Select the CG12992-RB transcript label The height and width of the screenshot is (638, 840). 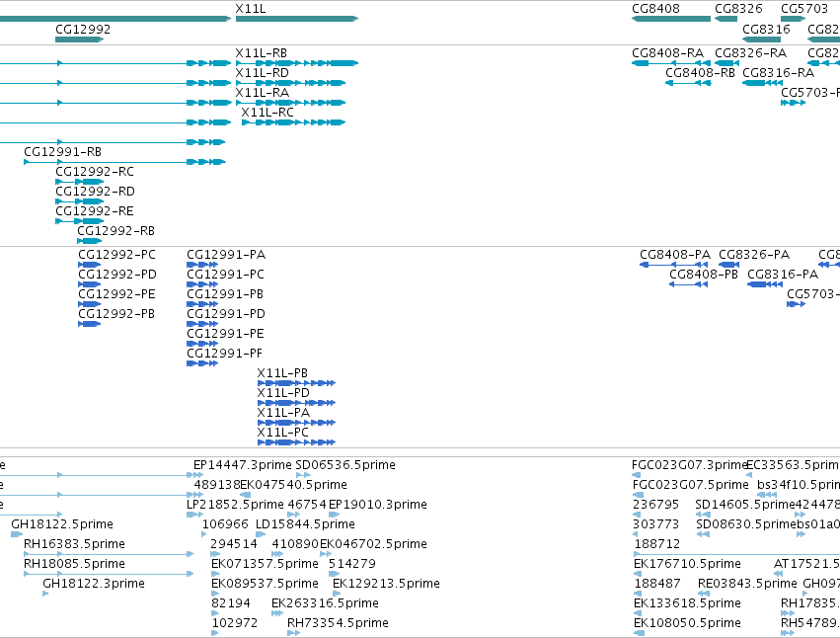coord(116,231)
